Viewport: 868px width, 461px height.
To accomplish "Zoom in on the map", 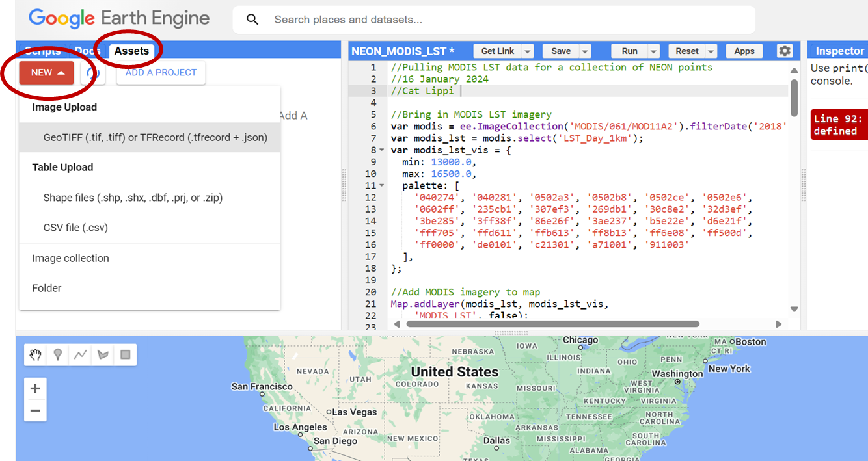I will [x=35, y=388].
